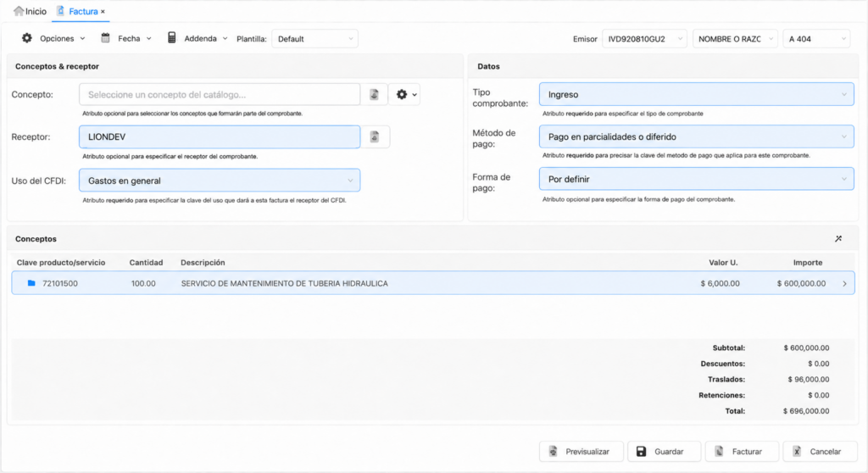868x473 pixels.
Task: Expand the Plantilla Default dropdown
Action: [x=314, y=39]
